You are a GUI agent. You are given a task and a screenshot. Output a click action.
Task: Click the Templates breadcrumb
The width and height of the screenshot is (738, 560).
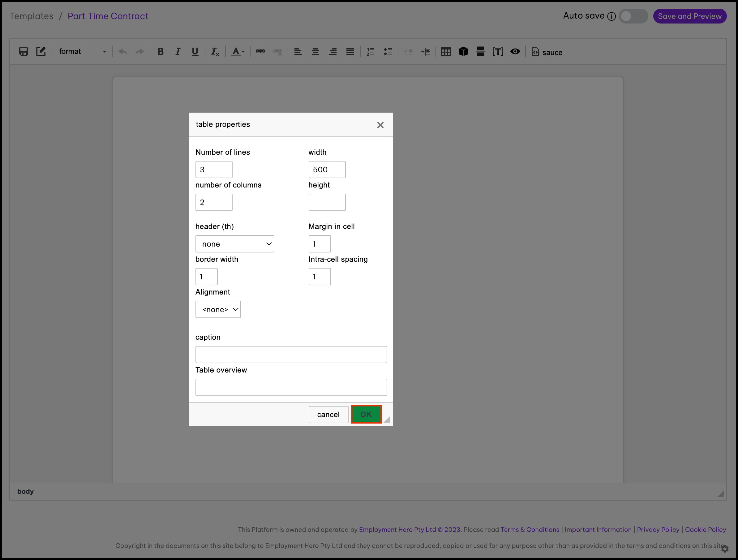31,16
